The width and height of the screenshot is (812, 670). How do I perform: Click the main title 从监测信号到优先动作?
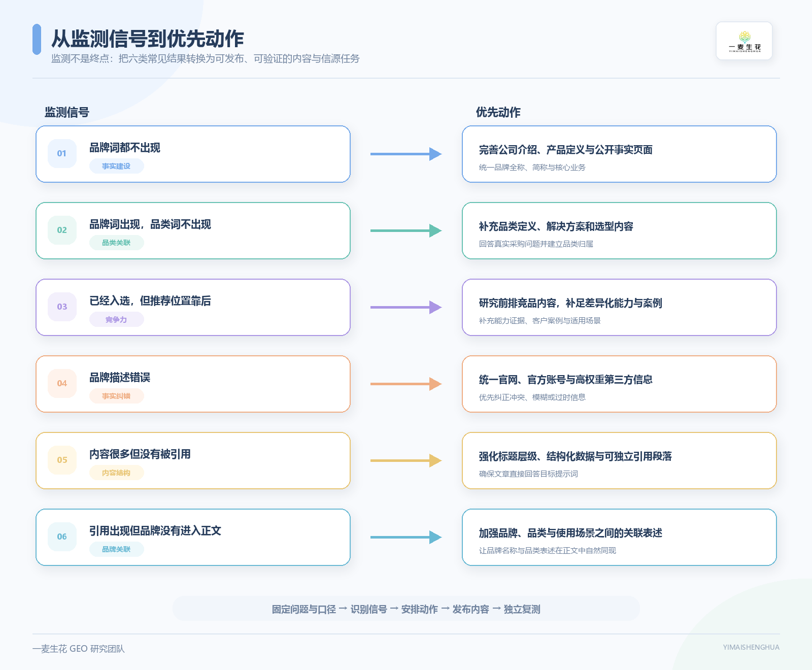pyautogui.click(x=148, y=39)
